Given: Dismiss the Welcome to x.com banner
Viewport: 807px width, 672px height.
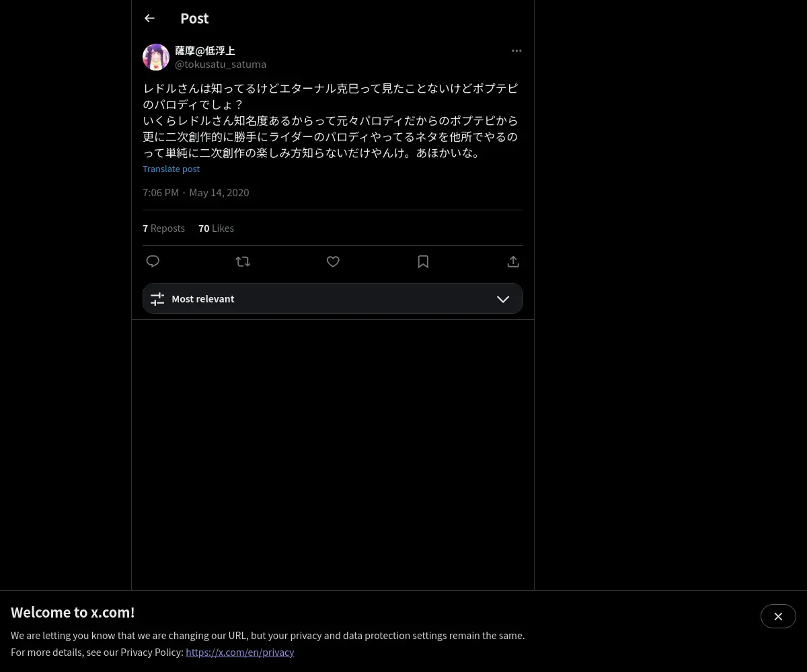Looking at the screenshot, I should pyautogui.click(x=778, y=616).
